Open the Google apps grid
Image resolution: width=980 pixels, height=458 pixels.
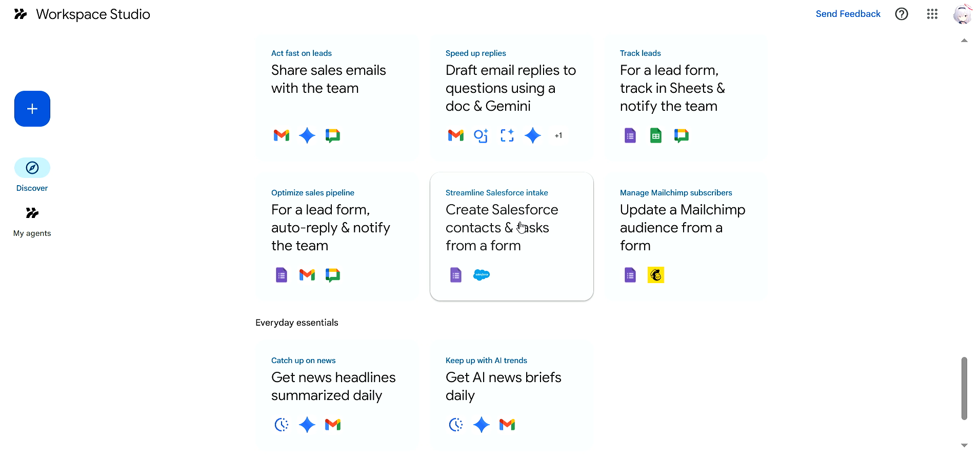pos(932,14)
